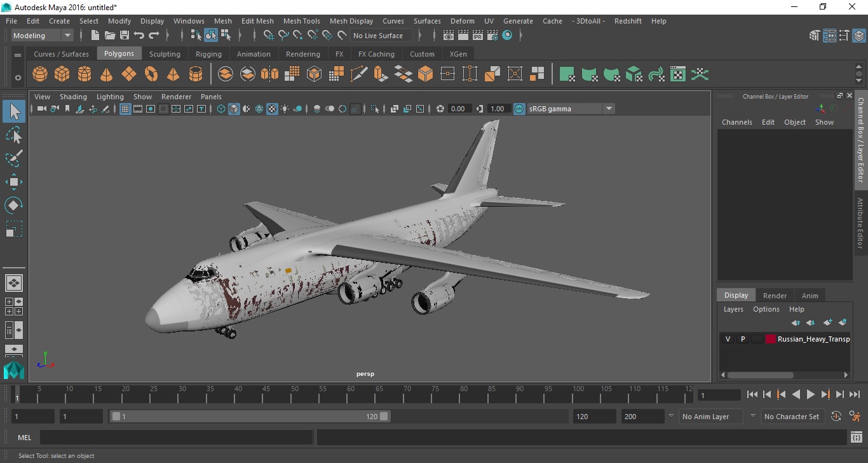
Task: Open layer editor Options menu
Action: click(x=766, y=309)
